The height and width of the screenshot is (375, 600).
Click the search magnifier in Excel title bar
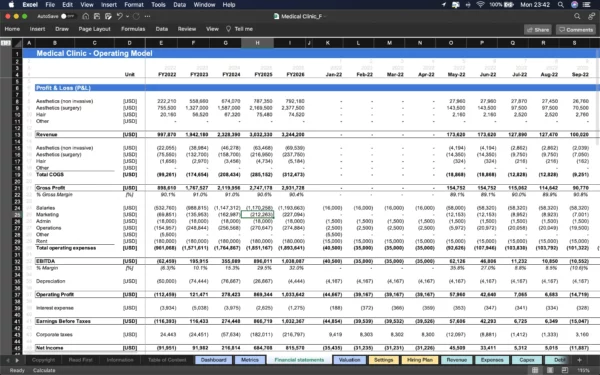(x=577, y=16)
